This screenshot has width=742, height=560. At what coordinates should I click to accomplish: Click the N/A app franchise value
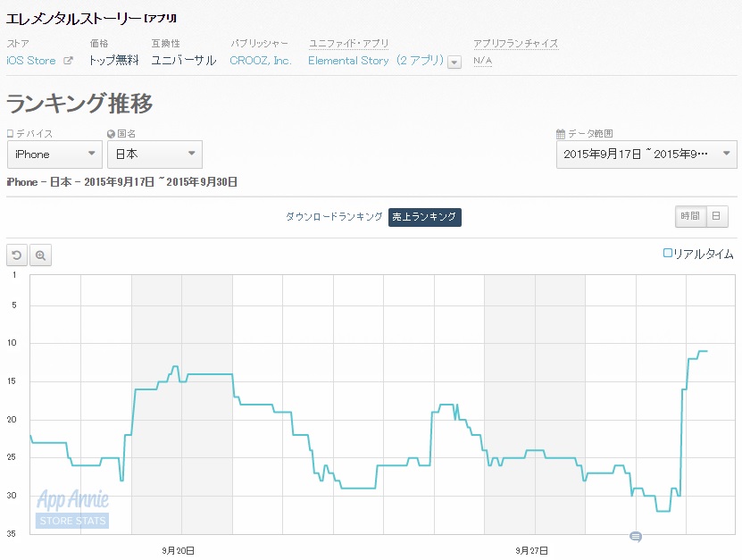tap(483, 61)
